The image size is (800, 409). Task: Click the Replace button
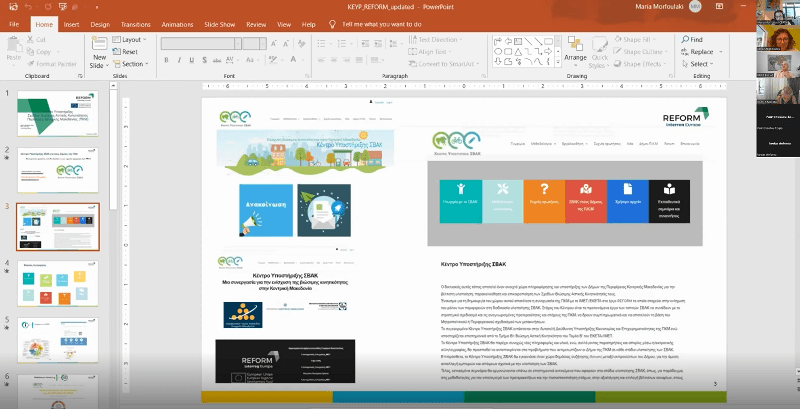[699, 52]
